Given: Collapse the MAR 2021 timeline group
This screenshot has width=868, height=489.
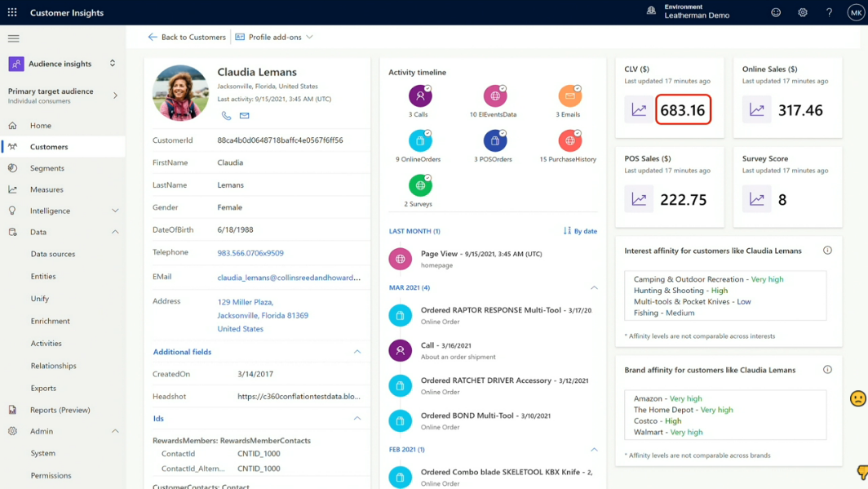Looking at the screenshot, I should point(594,287).
